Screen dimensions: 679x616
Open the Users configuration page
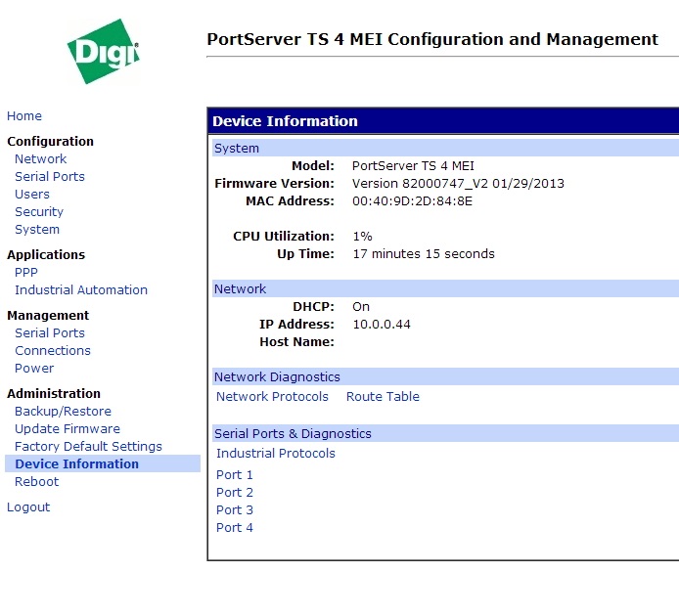coord(32,195)
